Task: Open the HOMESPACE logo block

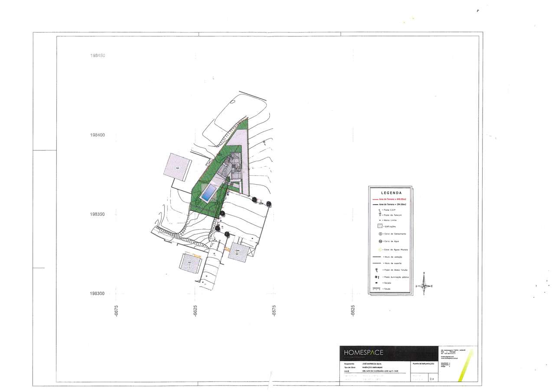Action: pyautogui.click(x=364, y=352)
